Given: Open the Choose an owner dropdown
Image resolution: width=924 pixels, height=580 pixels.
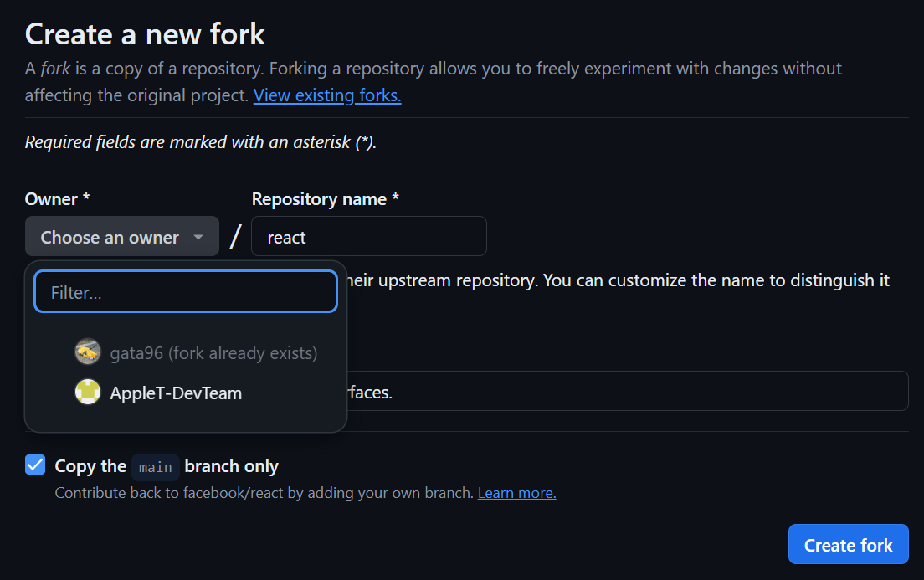Looking at the screenshot, I should [121, 237].
